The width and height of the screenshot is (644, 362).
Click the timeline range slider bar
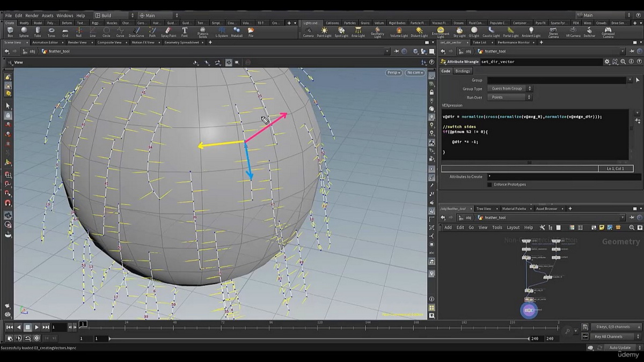(x=319, y=338)
